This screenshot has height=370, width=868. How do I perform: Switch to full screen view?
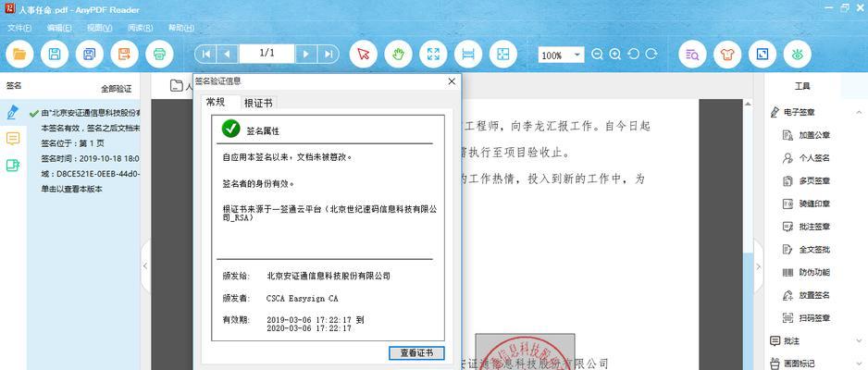(x=433, y=55)
